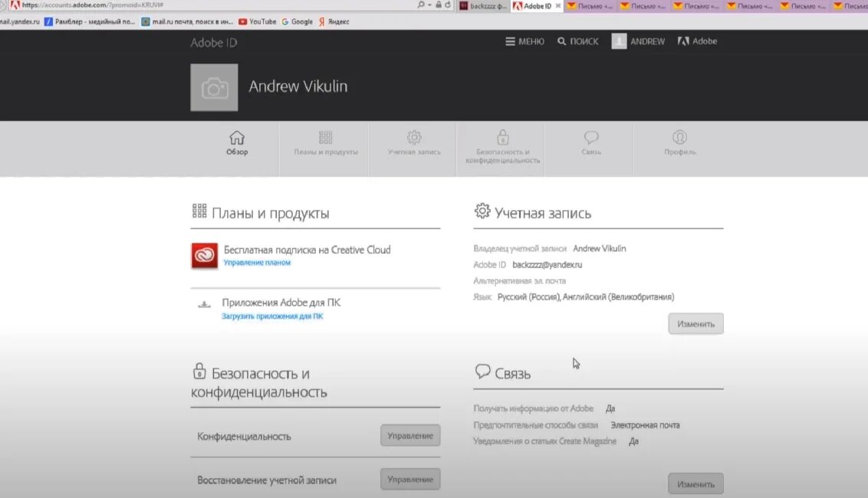The image size is (868, 498).
Task: Click the Планы и продукты section heading
Action: [x=270, y=213]
